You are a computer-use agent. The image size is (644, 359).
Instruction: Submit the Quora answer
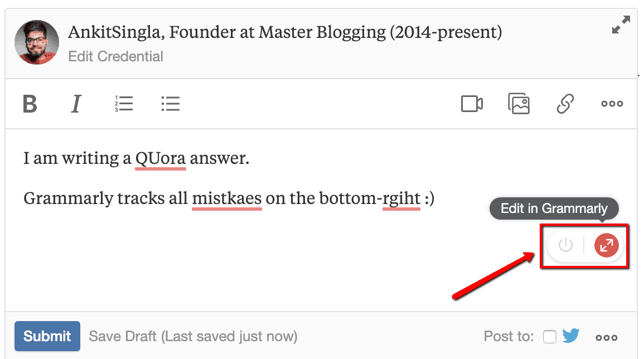(47, 336)
